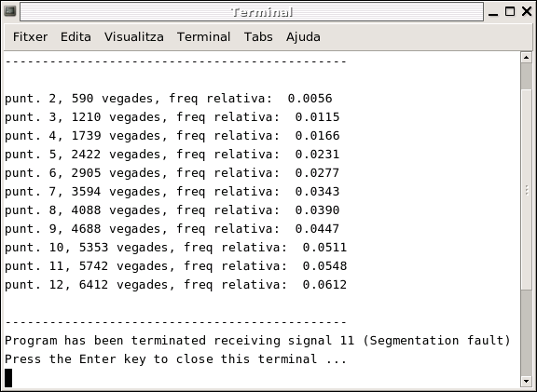This screenshot has width=537, height=392.
Task: Click the Segmentation fault message line
Action: [x=257, y=341]
